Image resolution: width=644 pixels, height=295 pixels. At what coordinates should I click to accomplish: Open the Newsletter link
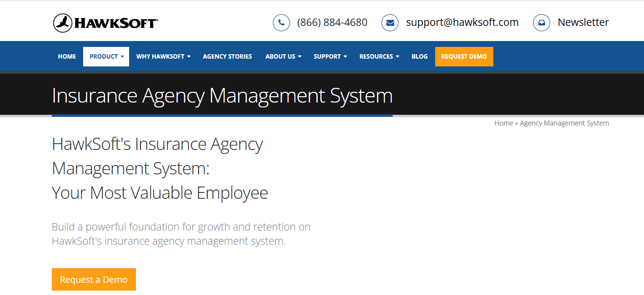coord(583,22)
